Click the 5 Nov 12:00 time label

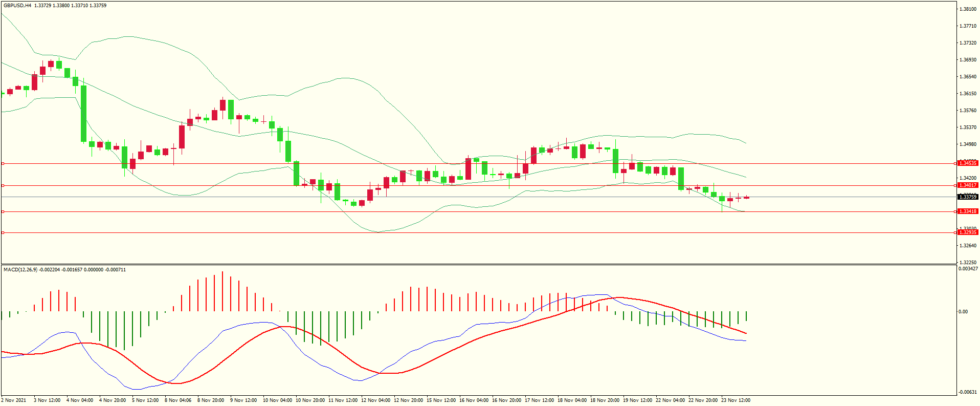coord(145,400)
